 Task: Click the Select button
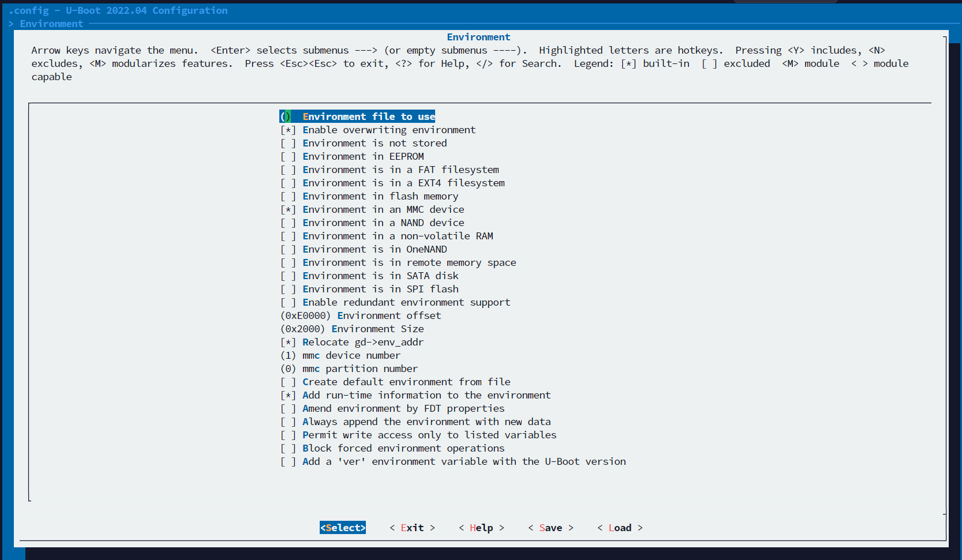tap(343, 528)
